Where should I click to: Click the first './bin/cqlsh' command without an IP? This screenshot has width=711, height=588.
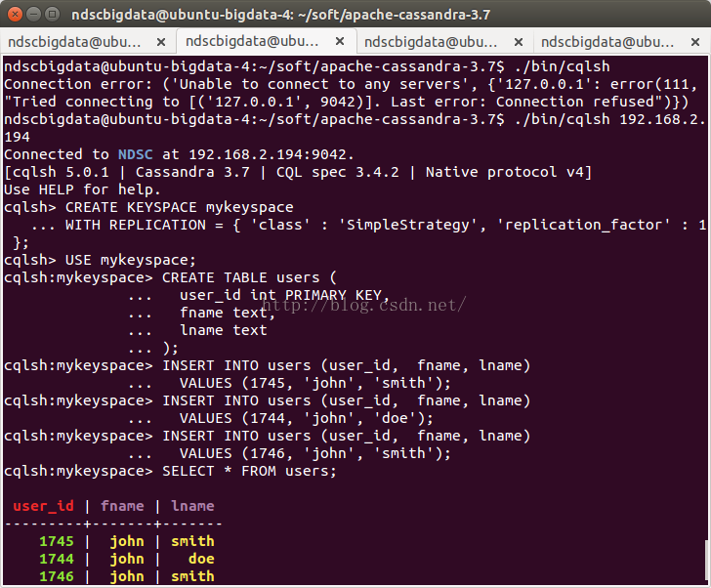tap(563, 66)
